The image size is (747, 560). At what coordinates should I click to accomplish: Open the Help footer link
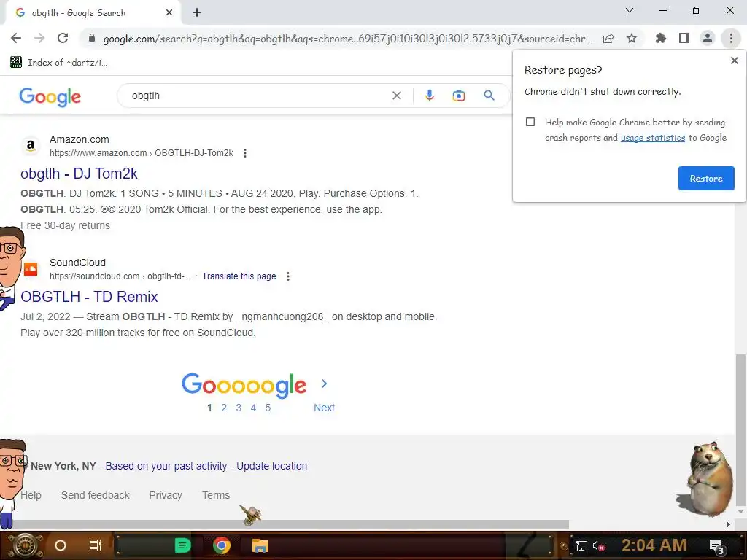[x=31, y=495]
